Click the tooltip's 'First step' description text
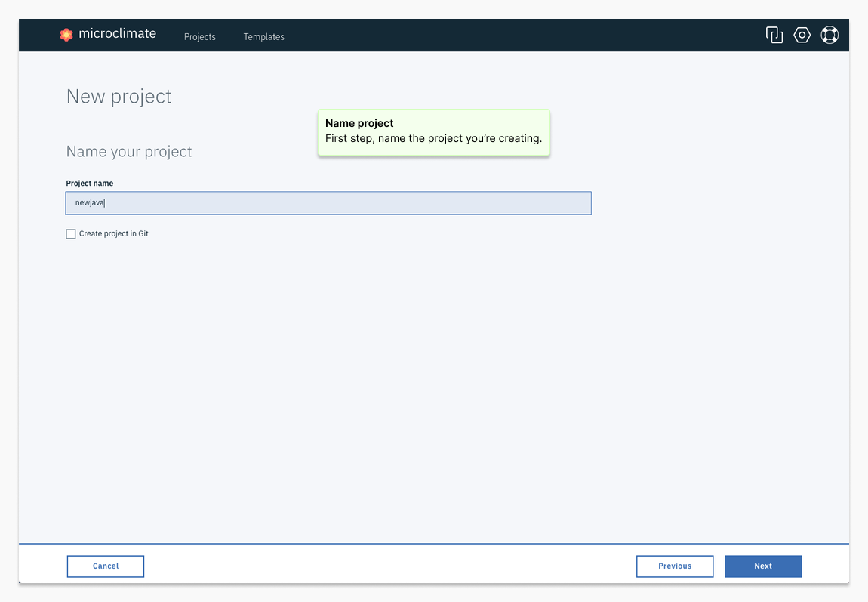868x602 pixels. pos(433,139)
